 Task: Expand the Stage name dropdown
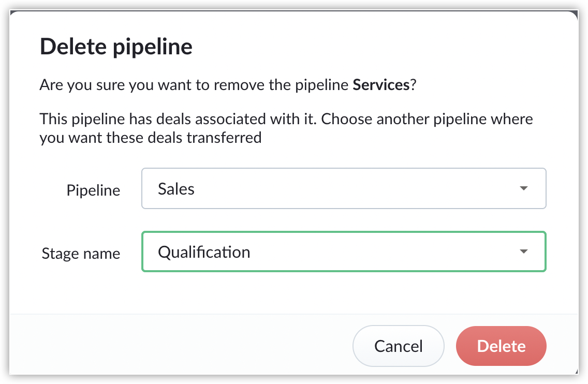click(x=343, y=252)
